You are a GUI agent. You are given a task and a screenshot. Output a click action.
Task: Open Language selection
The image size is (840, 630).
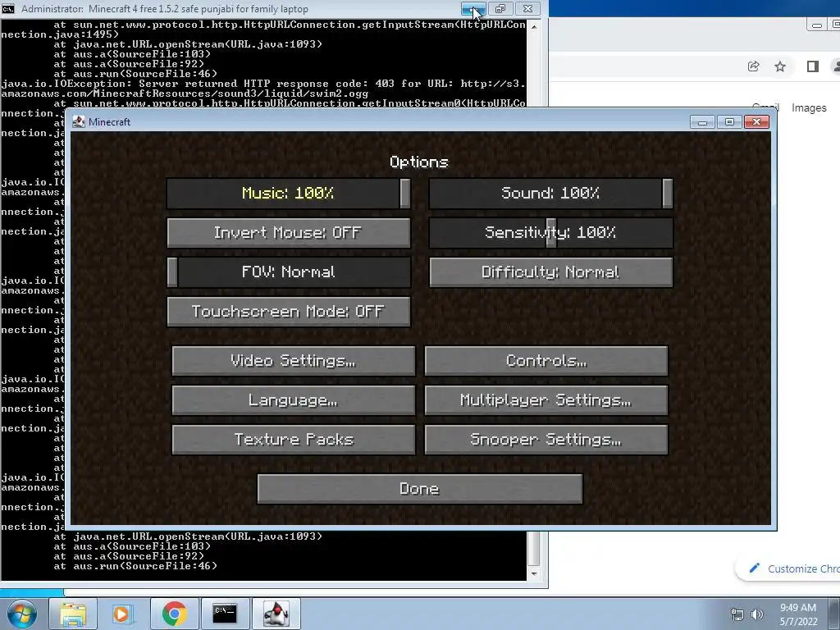click(x=294, y=400)
